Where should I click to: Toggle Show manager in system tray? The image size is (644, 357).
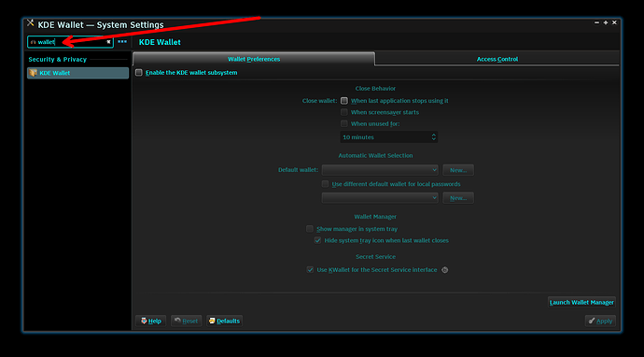point(310,229)
